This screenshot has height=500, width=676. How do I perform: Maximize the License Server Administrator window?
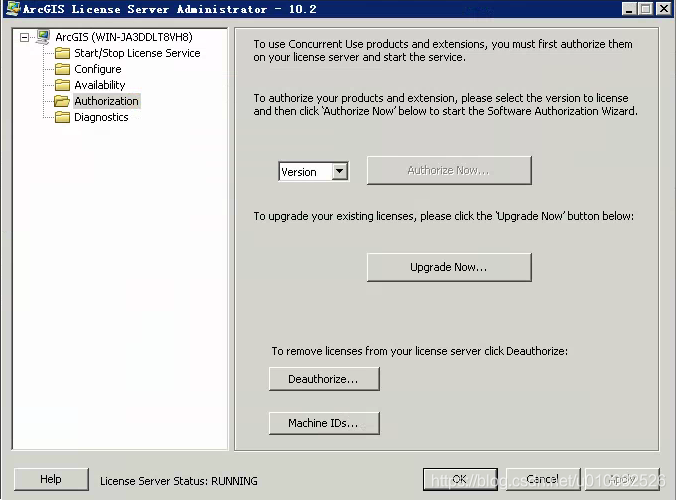tap(645, 9)
